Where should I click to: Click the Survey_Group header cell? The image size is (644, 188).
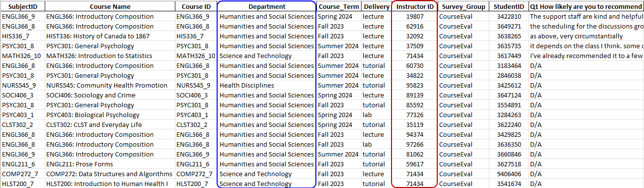click(x=463, y=6)
